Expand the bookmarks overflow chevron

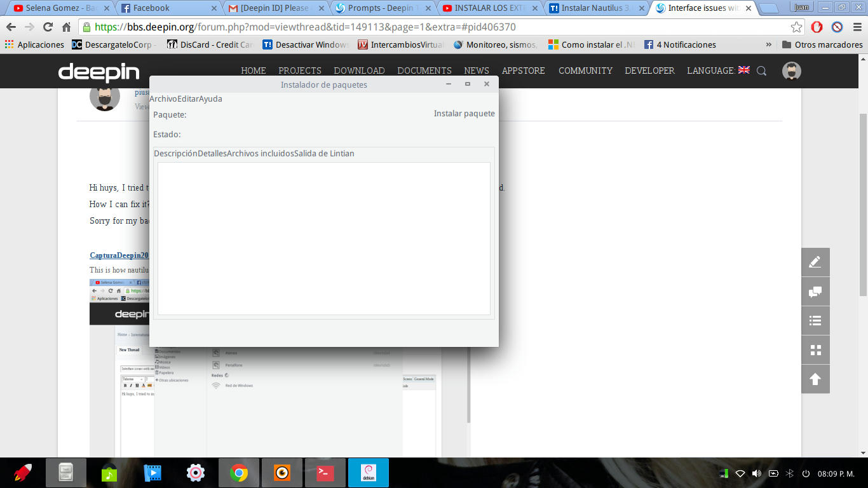769,44
